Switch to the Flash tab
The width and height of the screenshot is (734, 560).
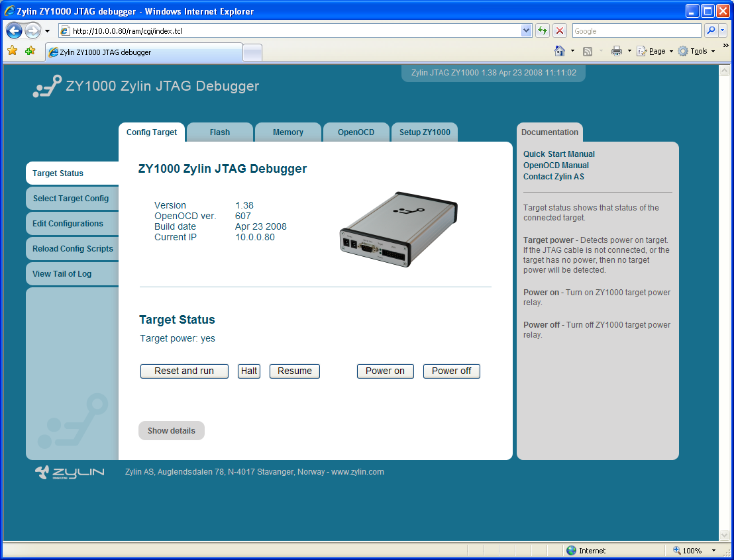(220, 132)
